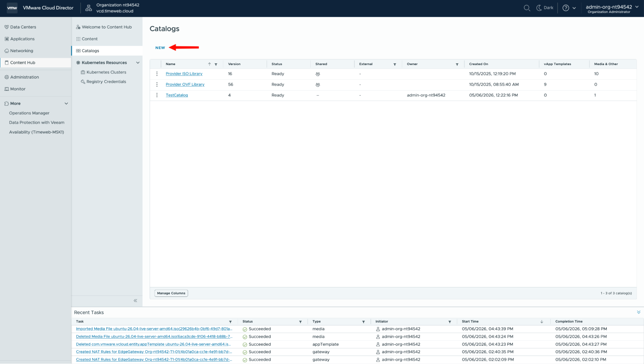The height and width of the screenshot is (364, 644).
Task: Open Created NAT Rules task started 02:40:35 PM
Action: click(x=154, y=352)
